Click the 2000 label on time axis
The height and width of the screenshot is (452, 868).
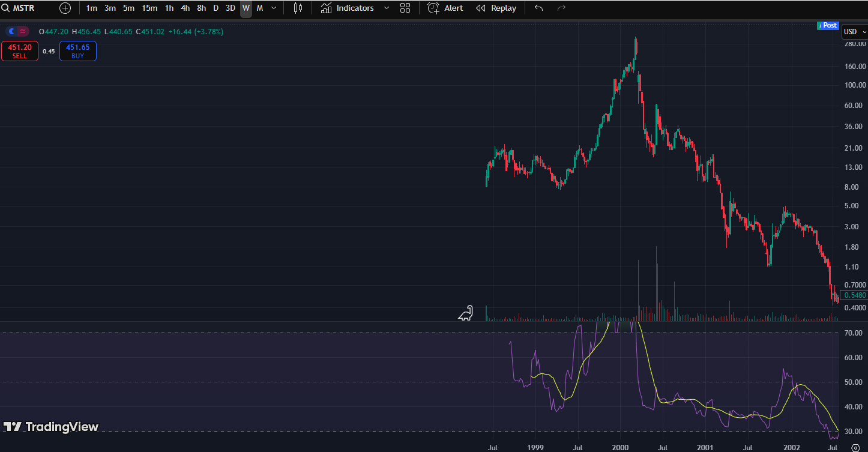tap(620, 447)
